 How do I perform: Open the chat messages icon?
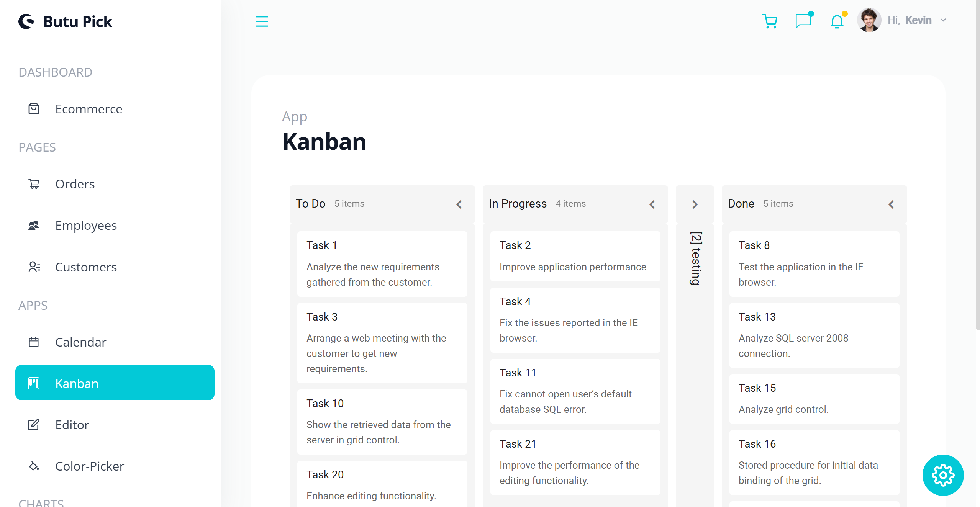[x=803, y=21]
